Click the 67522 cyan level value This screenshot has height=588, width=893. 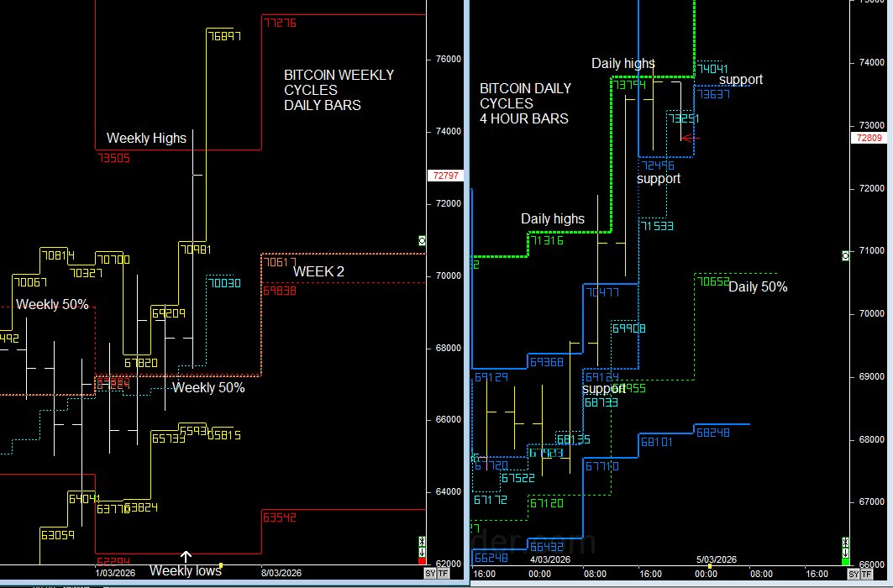point(518,478)
